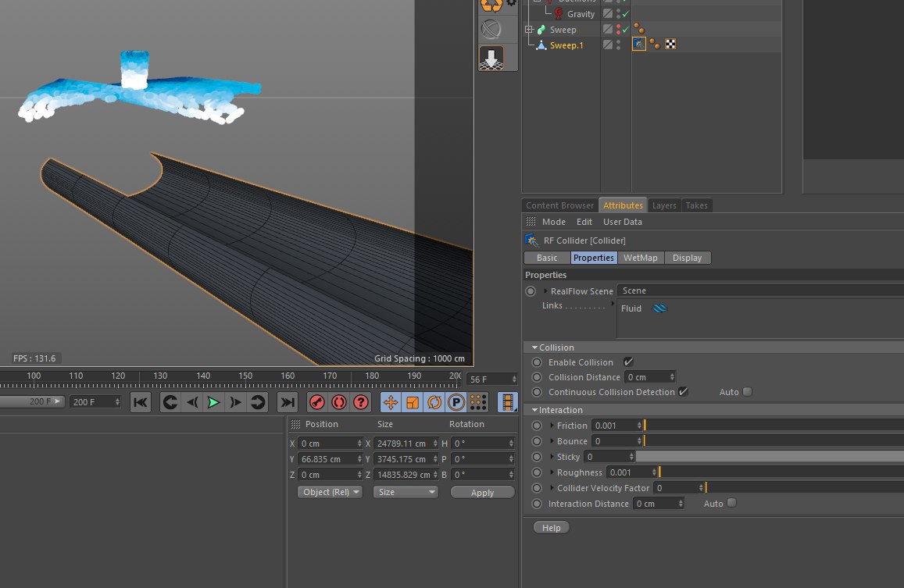This screenshot has width=904, height=588.
Task: Toggle Sweep.1 grey visibility dots
Action: (619, 45)
